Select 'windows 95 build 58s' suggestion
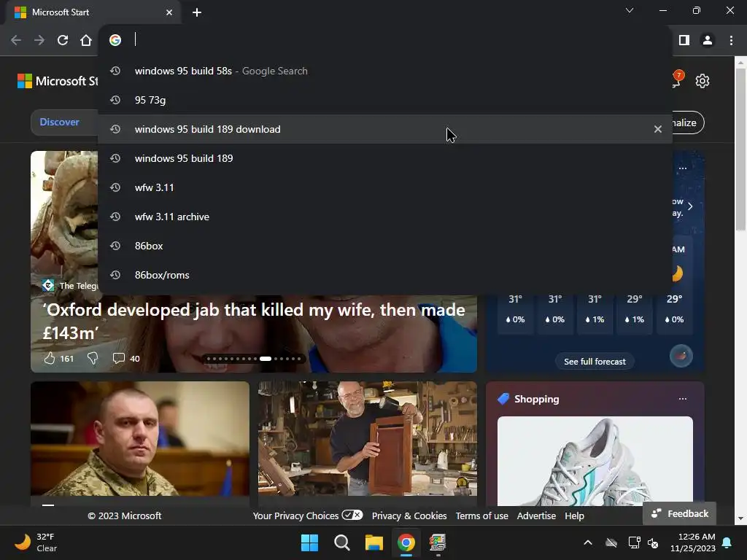Screen dimensions: 747x560 [x=385, y=71]
